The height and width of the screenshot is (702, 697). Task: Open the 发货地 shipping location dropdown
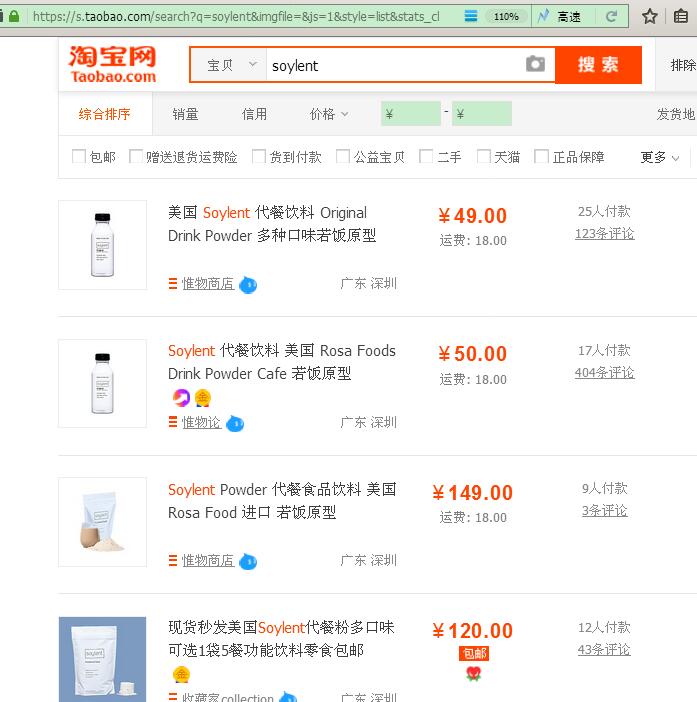pyautogui.click(x=676, y=114)
